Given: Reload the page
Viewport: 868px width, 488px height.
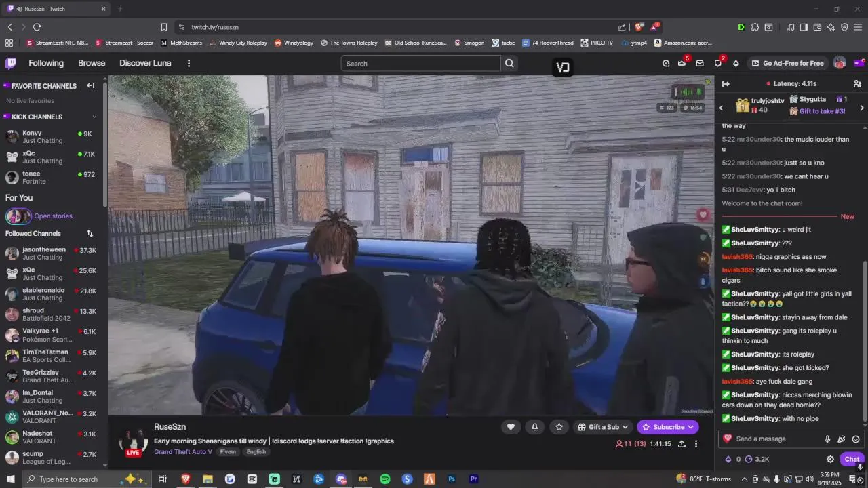Looking at the screenshot, I should click(x=37, y=27).
